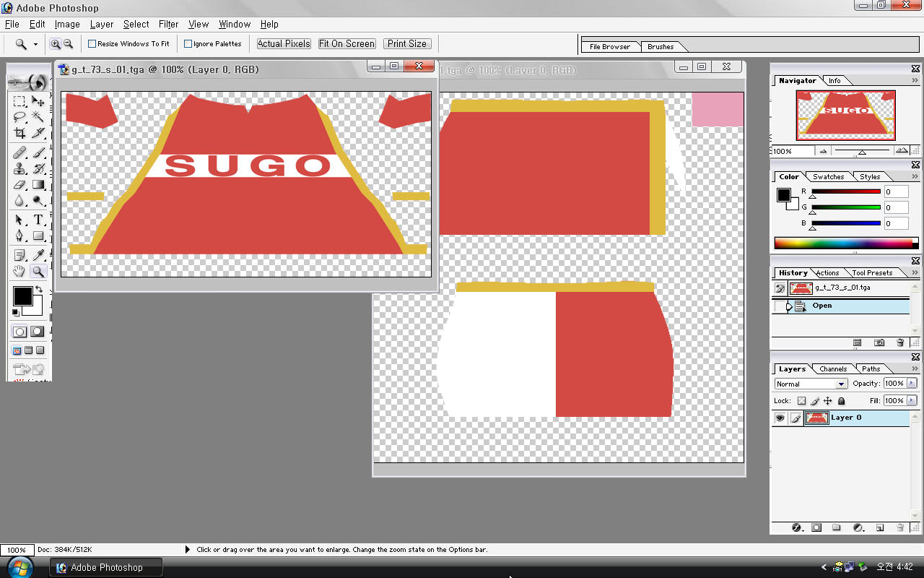This screenshot has height=578, width=924.
Task: Select the Type tool
Action: pos(38,220)
